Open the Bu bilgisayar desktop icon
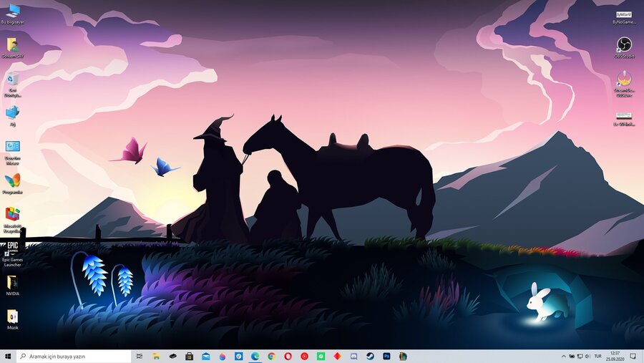The image size is (644, 363). point(12,14)
